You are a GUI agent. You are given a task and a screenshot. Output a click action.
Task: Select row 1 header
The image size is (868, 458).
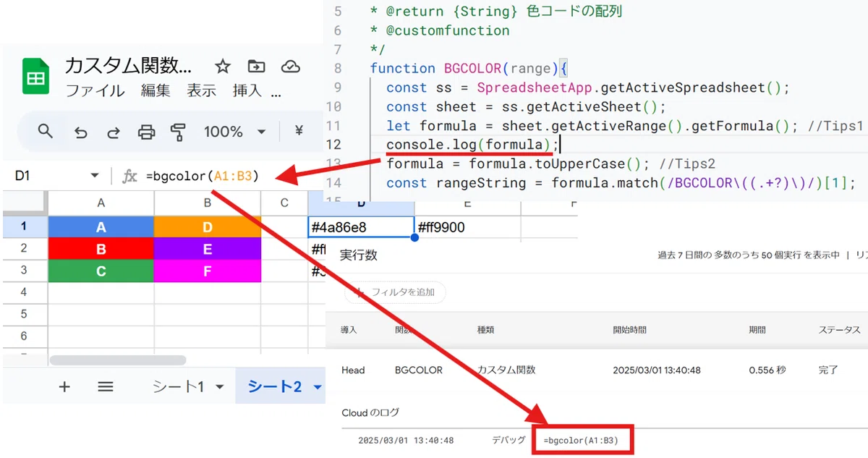pos(24,226)
